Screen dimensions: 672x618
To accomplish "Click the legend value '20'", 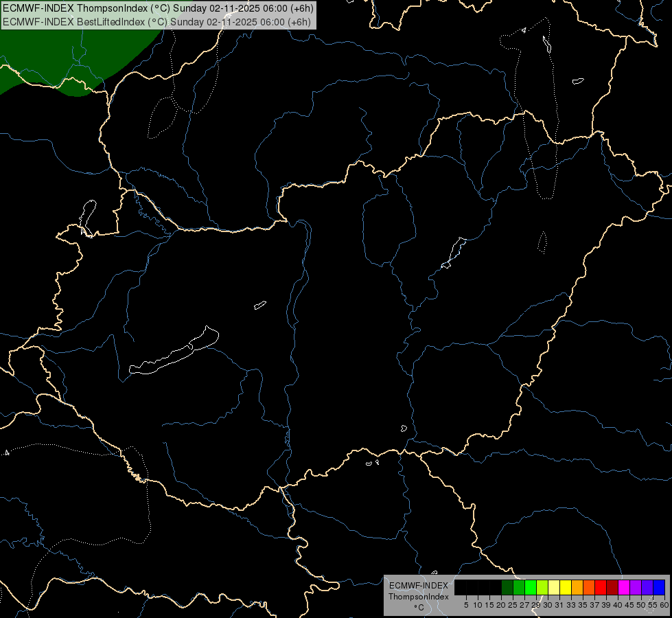I will 501,605.
